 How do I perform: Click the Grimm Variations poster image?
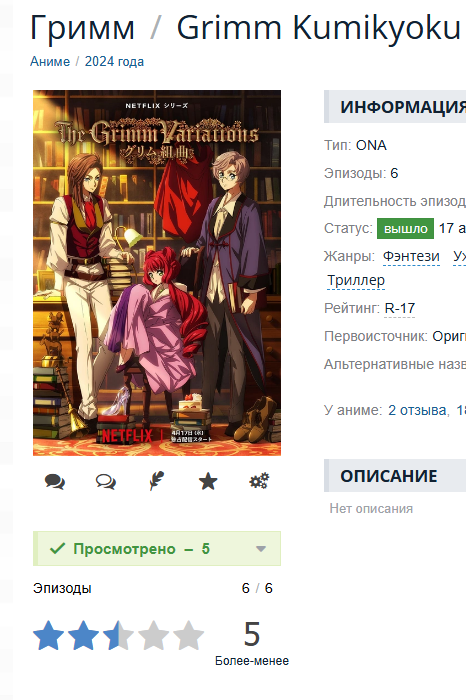157,273
